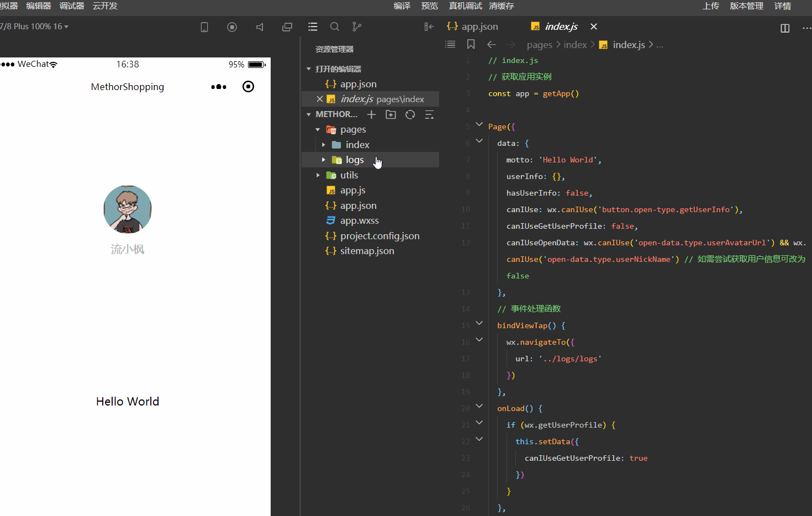Click 'index' folder in breadcrumb path
Screen dimensions: 812x516
pos(575,45)
